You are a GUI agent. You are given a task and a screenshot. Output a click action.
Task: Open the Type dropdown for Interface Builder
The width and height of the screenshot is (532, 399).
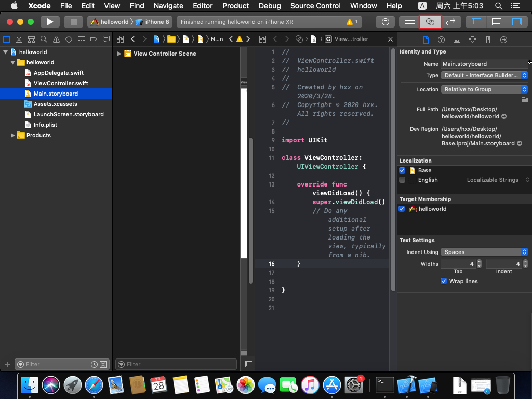[484, 75]
